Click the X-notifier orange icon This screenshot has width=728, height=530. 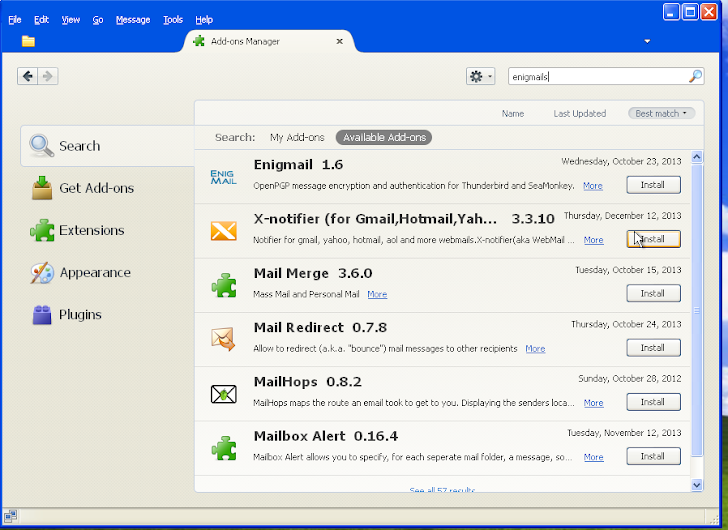point(224,231)
